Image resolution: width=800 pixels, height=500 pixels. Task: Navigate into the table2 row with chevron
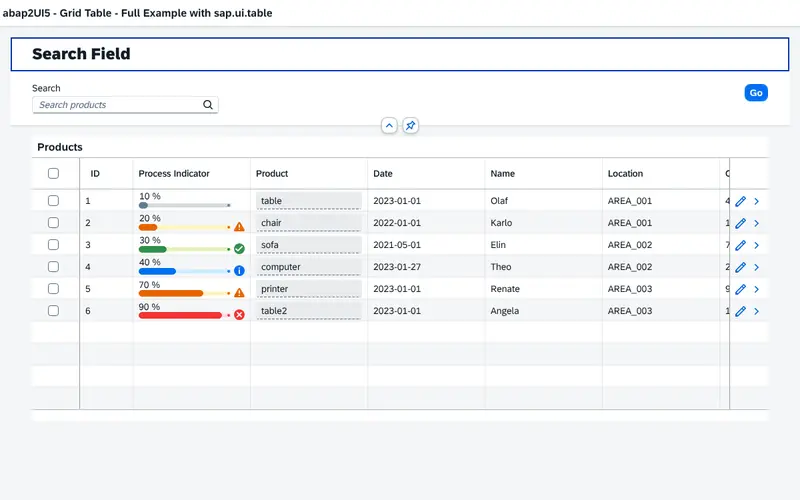click(x=757, y=311)
